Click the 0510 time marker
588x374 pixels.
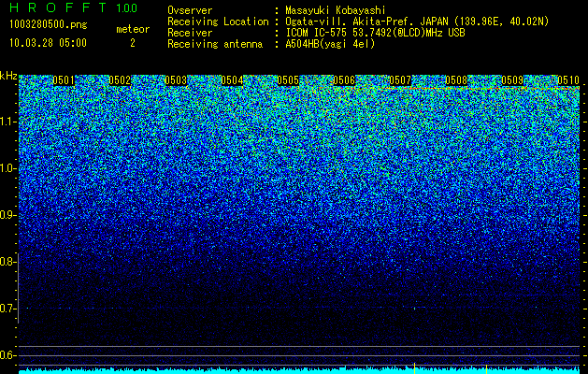tap(568, 80)
